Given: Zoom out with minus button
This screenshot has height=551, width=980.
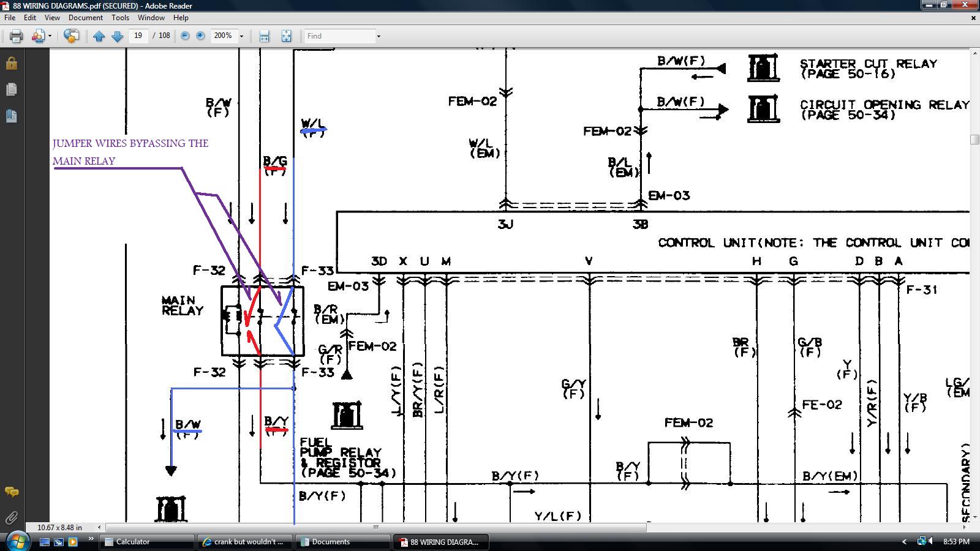Looking at the screenshot, I should 185,36.
